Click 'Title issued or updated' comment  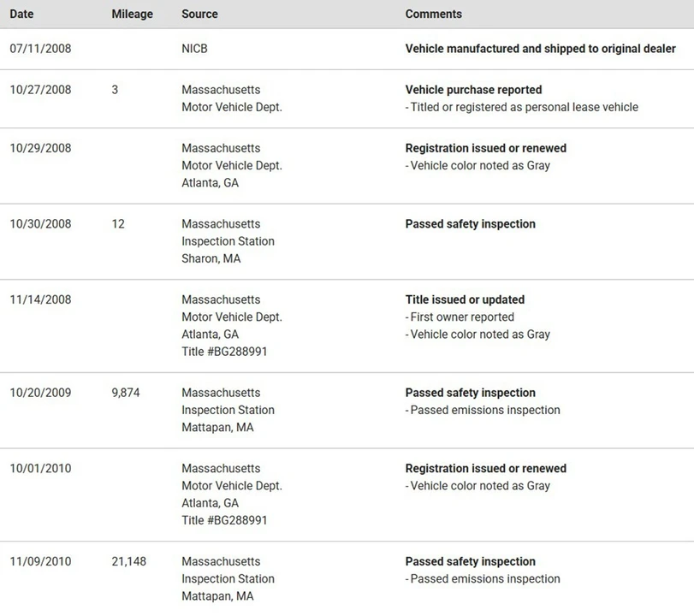tap(465, 299)
